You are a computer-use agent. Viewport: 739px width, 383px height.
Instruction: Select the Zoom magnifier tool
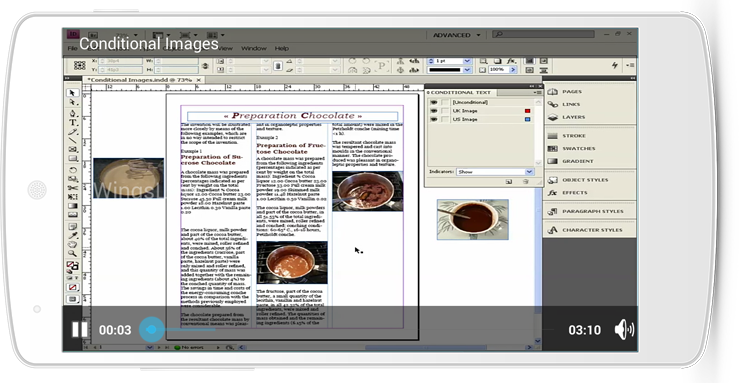pos(72,254)
